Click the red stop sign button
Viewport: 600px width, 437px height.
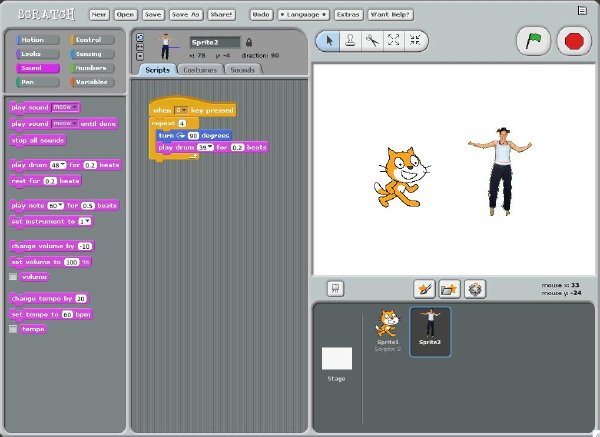(574, 41)
